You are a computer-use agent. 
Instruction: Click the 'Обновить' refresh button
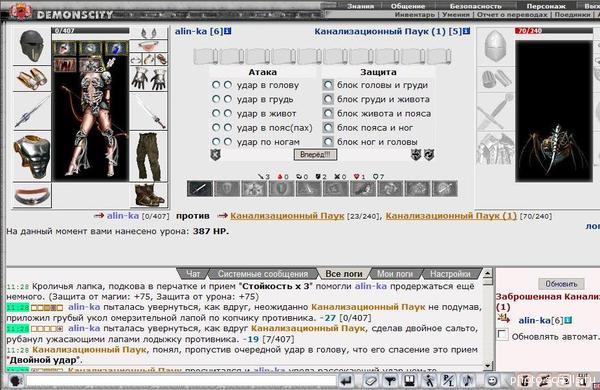click(x=561, y=284)
